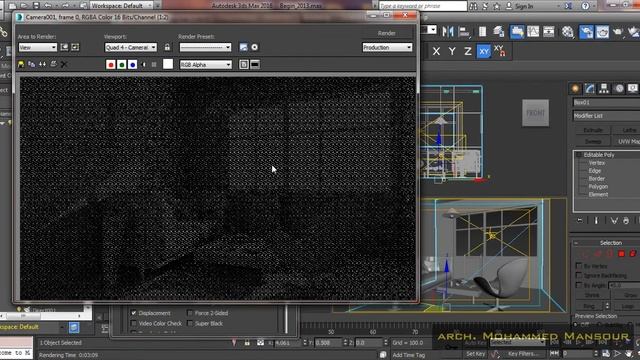Open Viewport Quad 4 dropdown
Viewport: 640px width, 360px height.
point(130,47)
